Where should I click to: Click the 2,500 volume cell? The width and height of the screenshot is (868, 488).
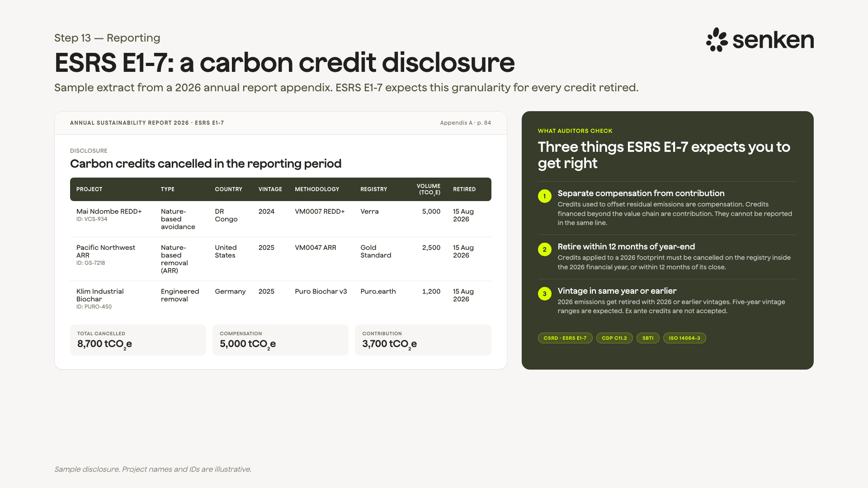431,248
